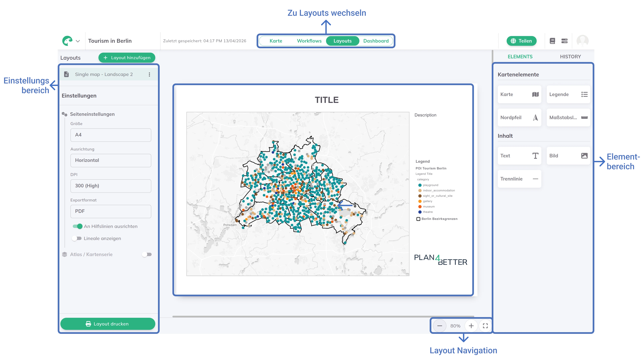Click the 80% zoom value
Viewport: 644px width, 362px height.
click(x=455, y=326)
